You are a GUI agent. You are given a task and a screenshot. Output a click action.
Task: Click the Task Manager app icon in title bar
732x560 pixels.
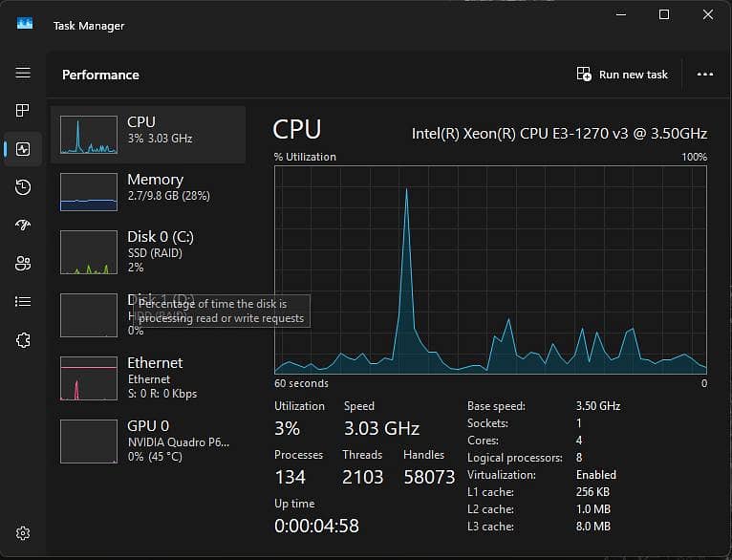coord(25,23)
